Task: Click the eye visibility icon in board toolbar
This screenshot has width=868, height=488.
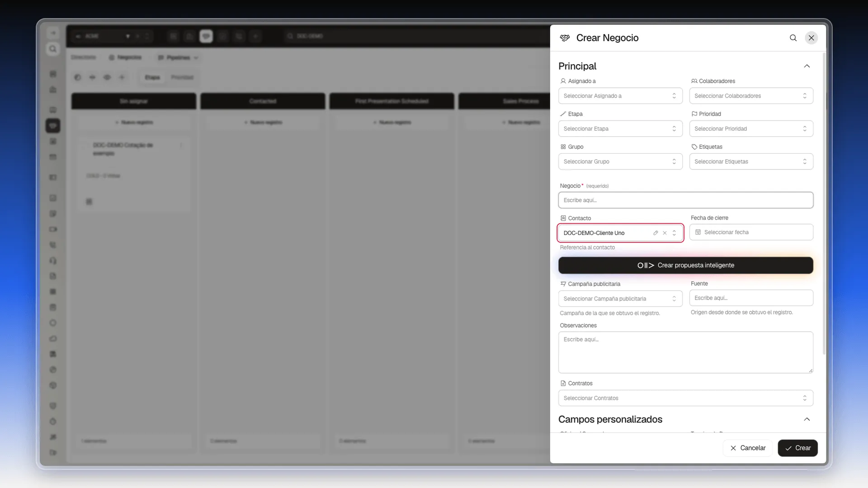Action: 107,77
